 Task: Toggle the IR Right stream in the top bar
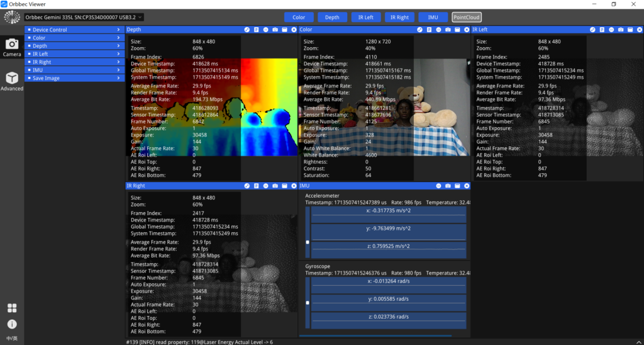pos(399,18)
